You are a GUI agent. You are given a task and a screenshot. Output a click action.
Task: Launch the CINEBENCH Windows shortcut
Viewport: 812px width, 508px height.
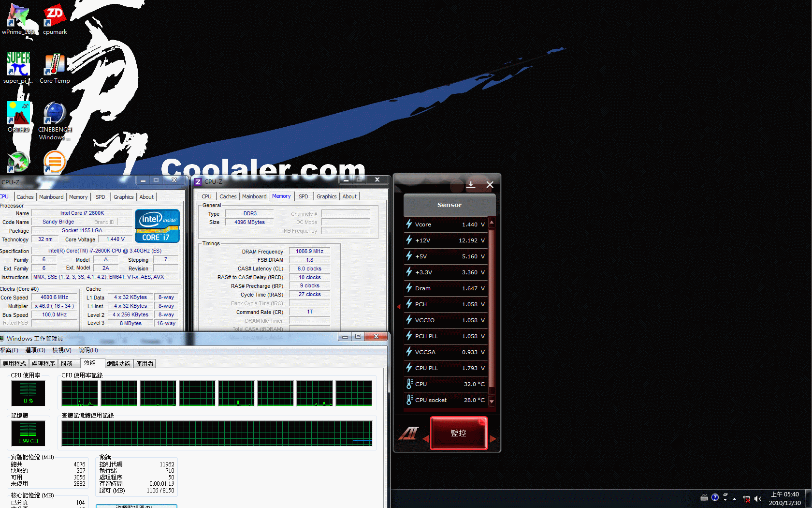(55, 121)
